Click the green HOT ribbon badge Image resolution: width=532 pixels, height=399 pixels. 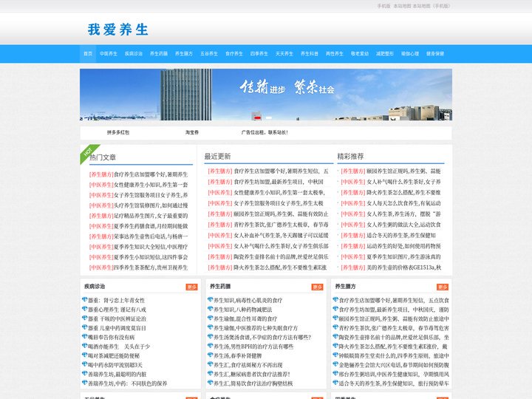tap(89, 152)
